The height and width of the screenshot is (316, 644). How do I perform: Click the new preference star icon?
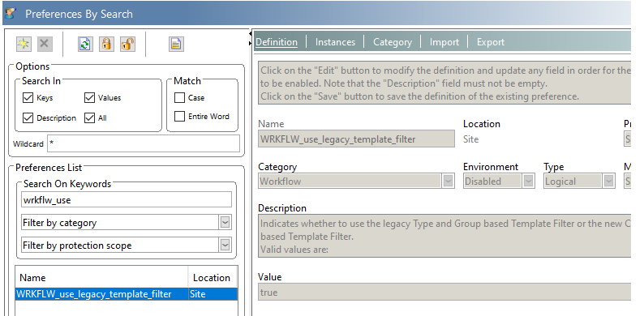tap(24, 44)
